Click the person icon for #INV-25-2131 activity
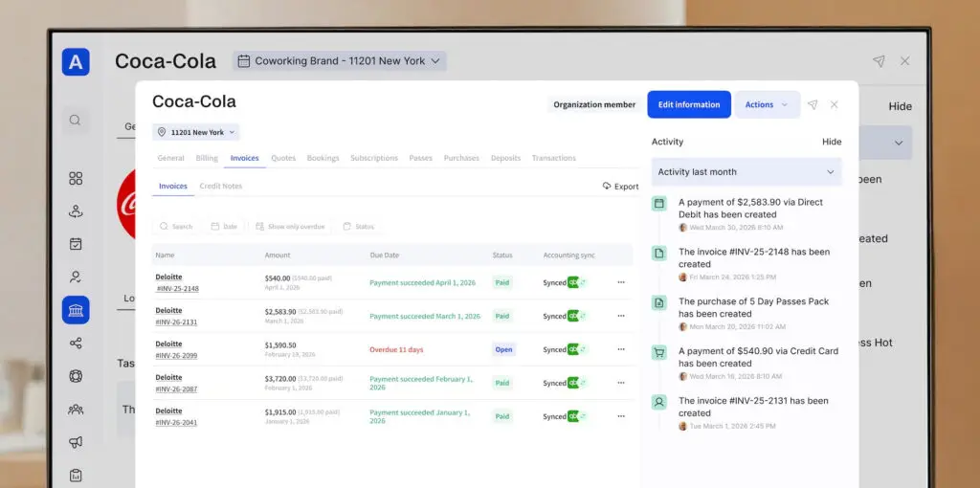980x488 pixels. [x=658, y=402]
